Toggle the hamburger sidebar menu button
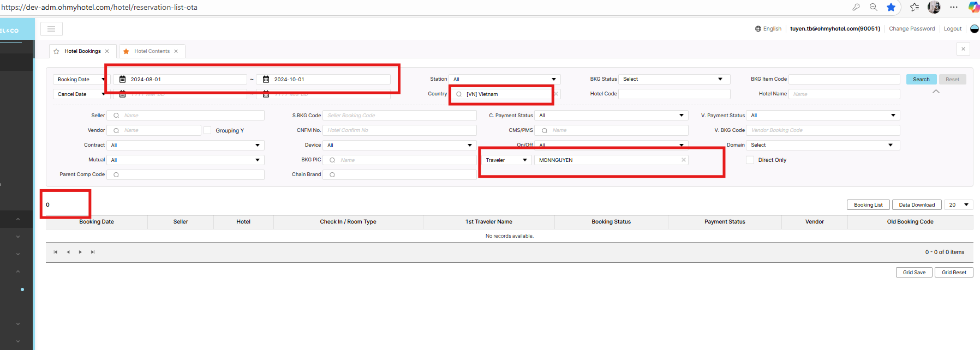Screen dimensions: 980x350 51,29
